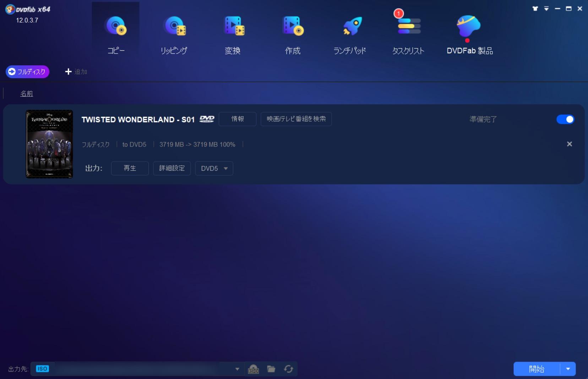Click the 'to DVD5' text
588x379 pixels.
(134, 144)
